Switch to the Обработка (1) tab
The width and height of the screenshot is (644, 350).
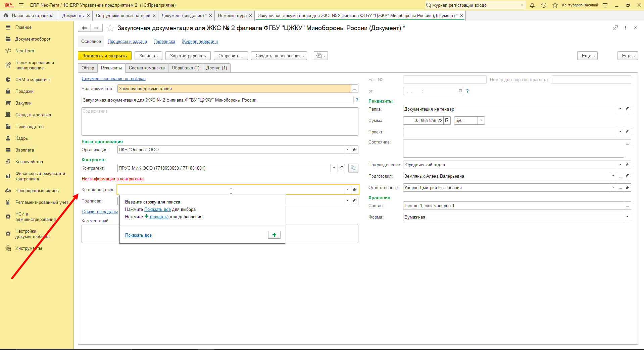(186, 68)
